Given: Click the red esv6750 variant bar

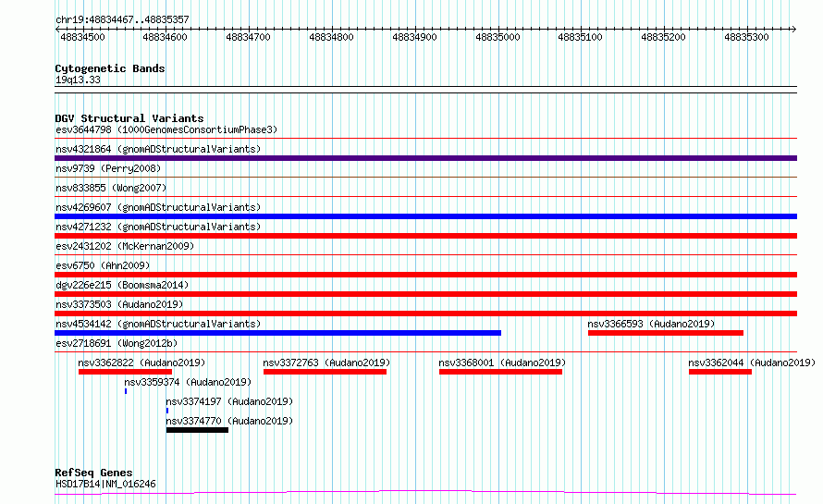Looking at the screenshot, I should point(425,275).
